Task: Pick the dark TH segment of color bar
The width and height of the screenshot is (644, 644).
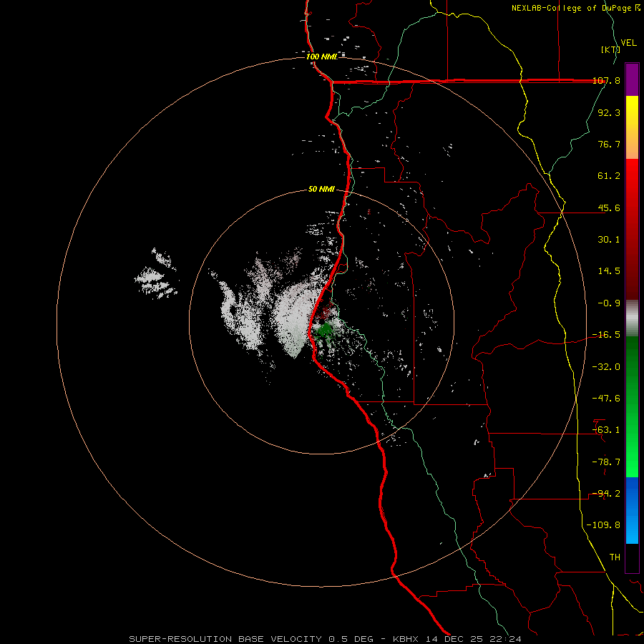Action: pyautogui.click(x=632, y=558)
